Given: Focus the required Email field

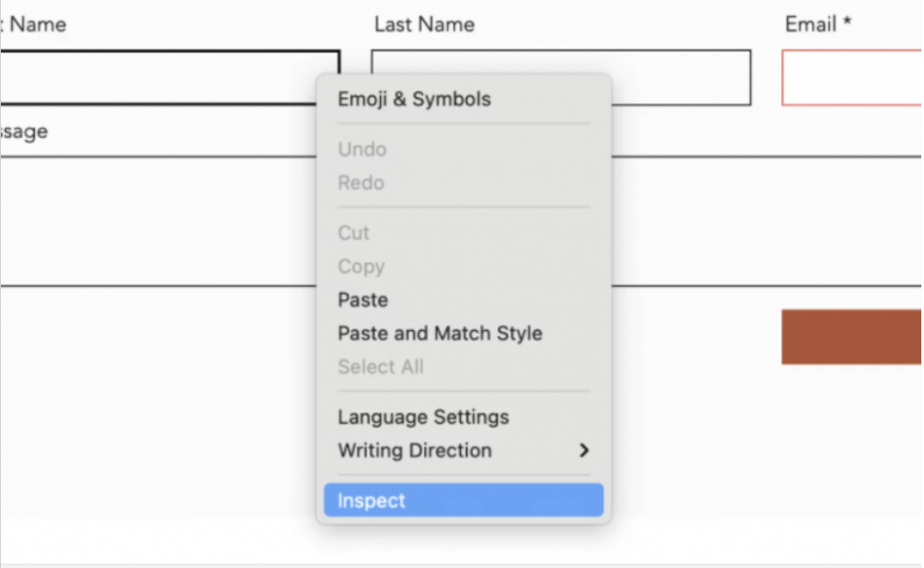Looking at the screenshot, I should [x=857, y=78].
